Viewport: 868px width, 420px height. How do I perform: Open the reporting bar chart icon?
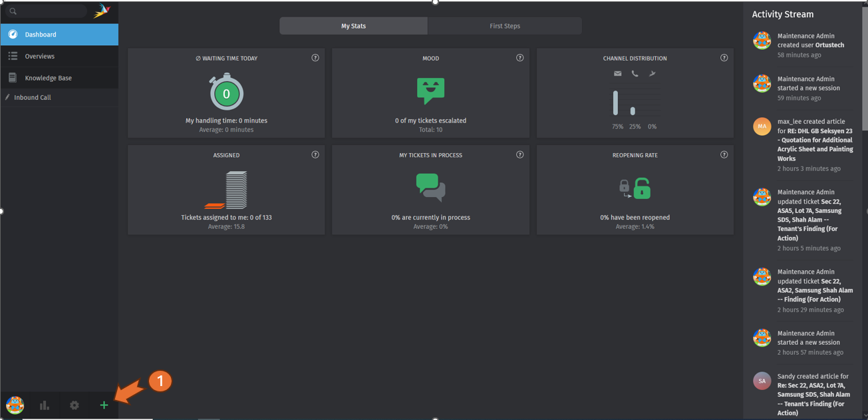[x=45, y=405]
